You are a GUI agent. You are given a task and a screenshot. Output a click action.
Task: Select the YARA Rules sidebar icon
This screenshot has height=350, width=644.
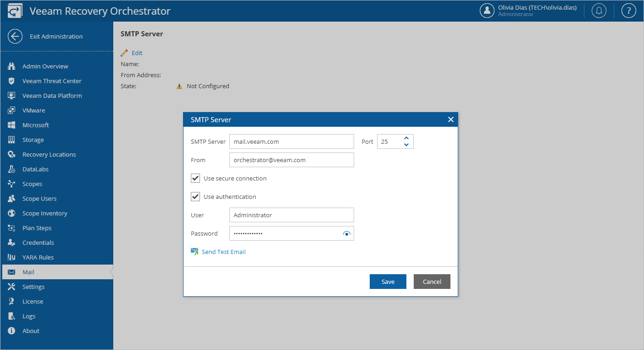[x=11, y=257]
